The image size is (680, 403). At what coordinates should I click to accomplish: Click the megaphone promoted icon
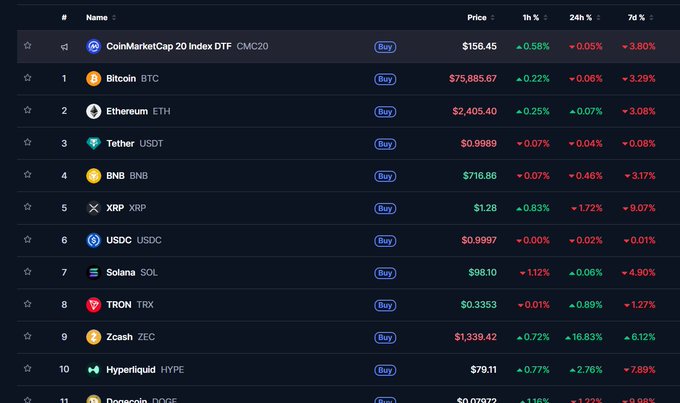pos(64,47)
